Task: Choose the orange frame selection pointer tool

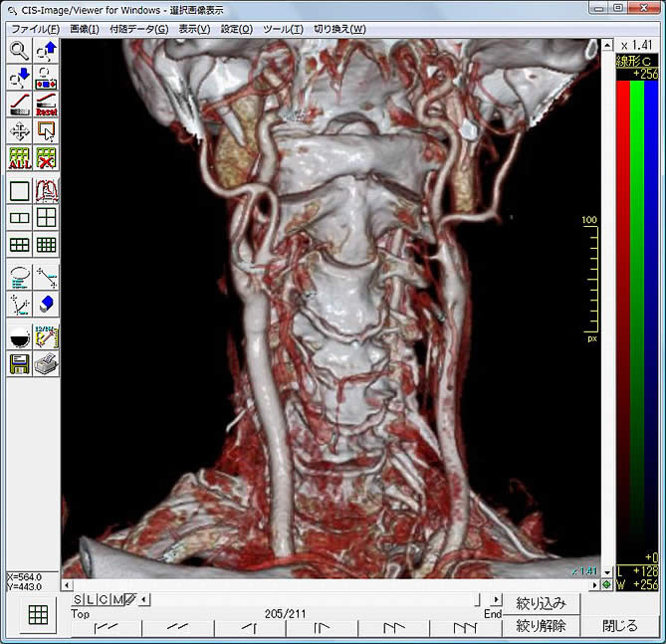Action: (x=47, y=131)
